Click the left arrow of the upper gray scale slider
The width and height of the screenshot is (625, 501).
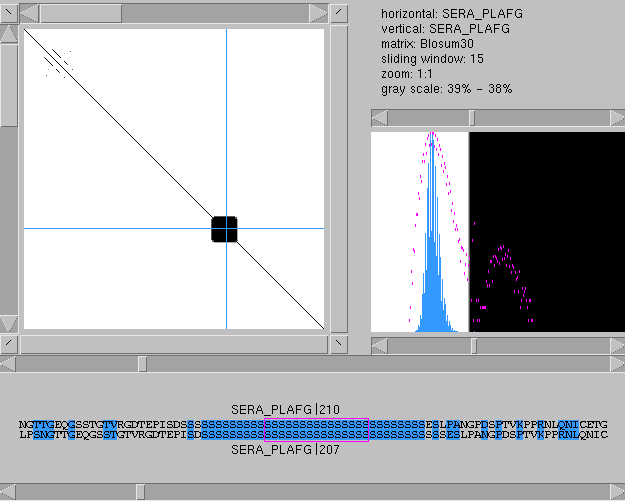click(380, 118)
